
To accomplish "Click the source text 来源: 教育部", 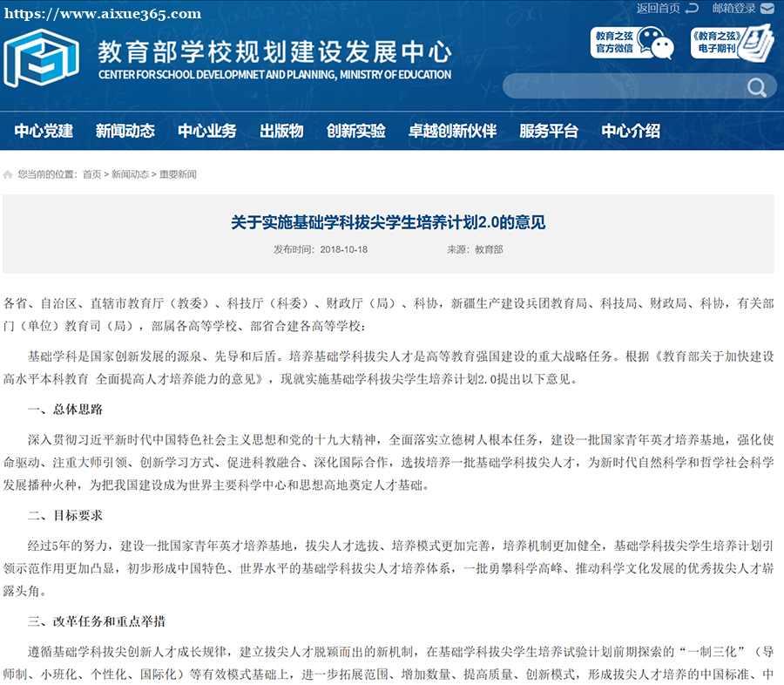I will (x=475, y=249).
